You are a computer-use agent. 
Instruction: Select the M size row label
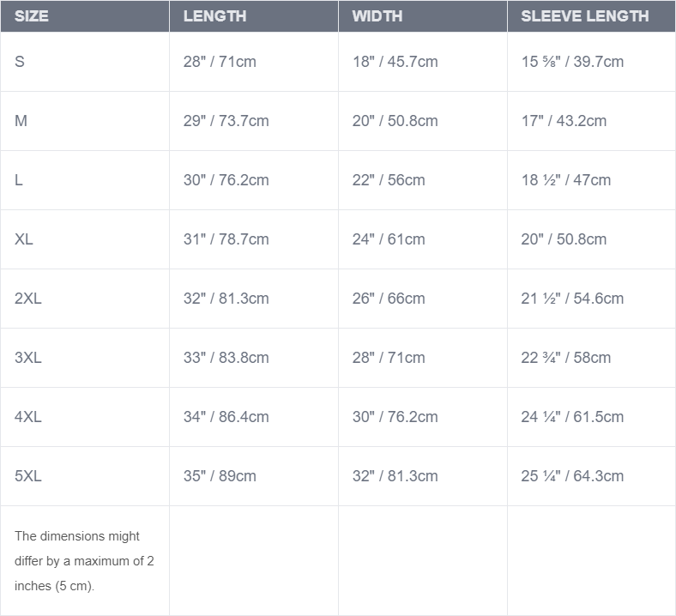click(21, 121)
